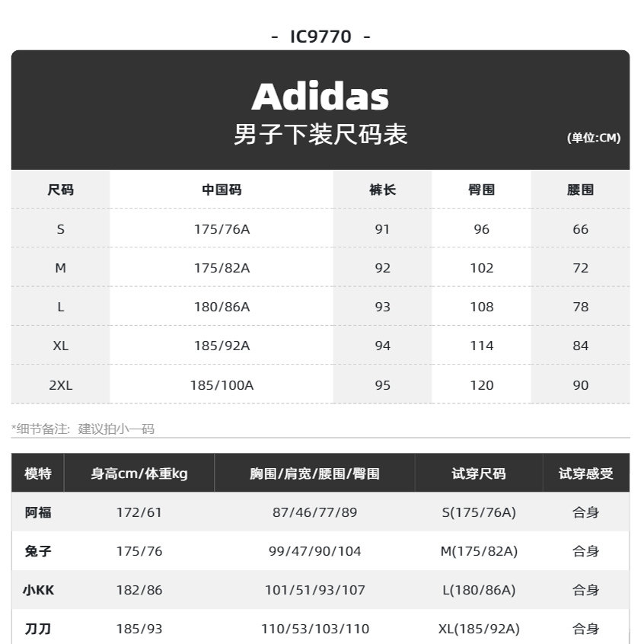Select the 试穿感受 column header
Image resolution: width=644 pixels, height=644 pixels.
(585, 473)
